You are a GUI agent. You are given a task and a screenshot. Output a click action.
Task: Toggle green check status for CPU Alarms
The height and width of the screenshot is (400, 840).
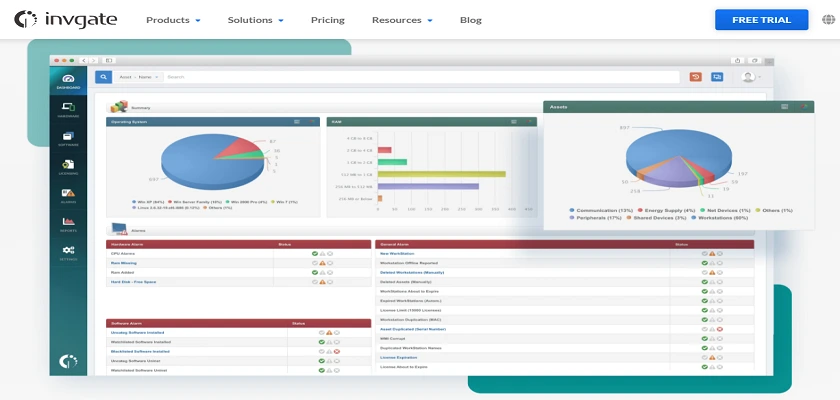click(x=315, y=254)
